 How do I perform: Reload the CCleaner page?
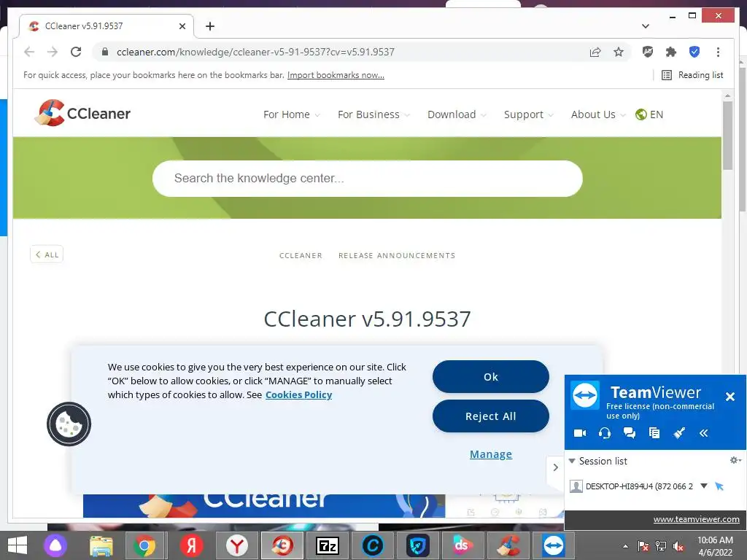coord(76,52)
